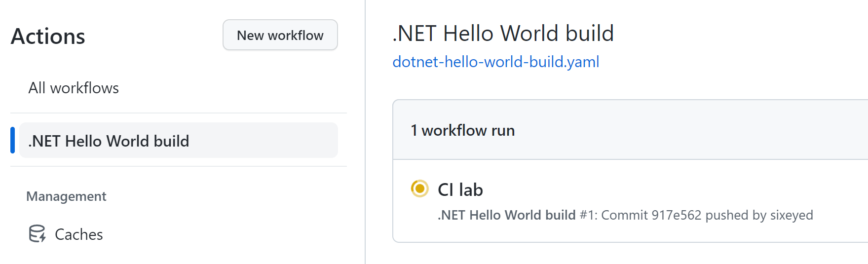
Task: Open the dotnet-hello-world-build.yaml file link
Action: point(496,62)
